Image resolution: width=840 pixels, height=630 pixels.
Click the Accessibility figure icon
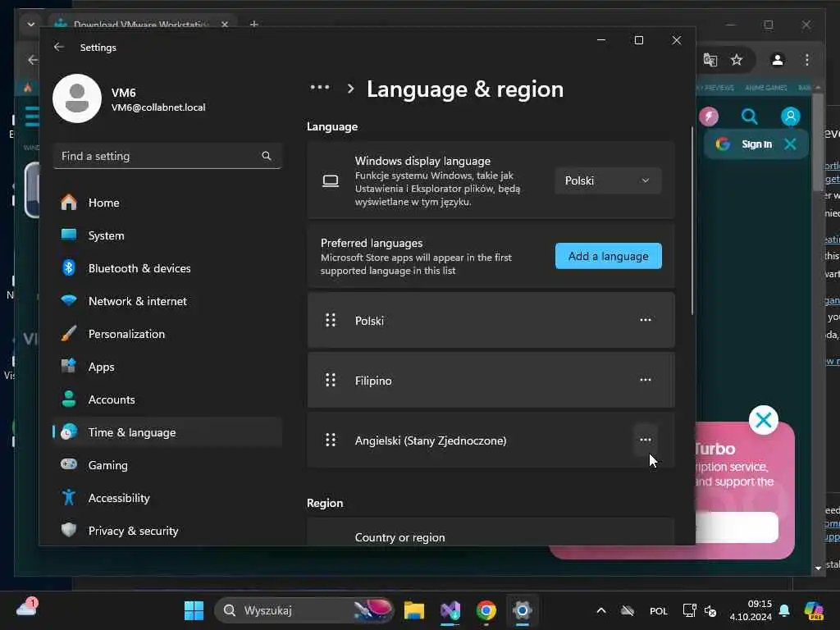69,498
